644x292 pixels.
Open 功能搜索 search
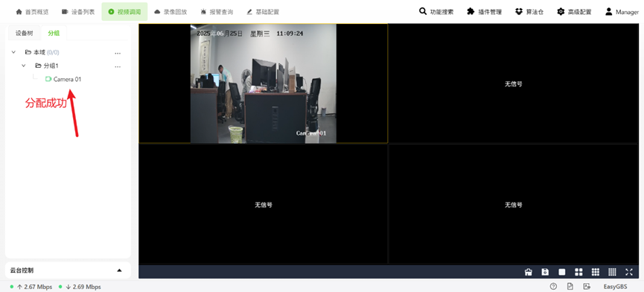pyautogui.click(x=436, y=11)
